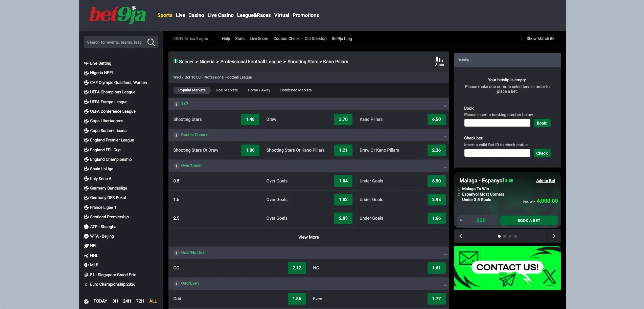Collapse the 1X2 market section
Screen dimensions: 644x309
[445, 106]
